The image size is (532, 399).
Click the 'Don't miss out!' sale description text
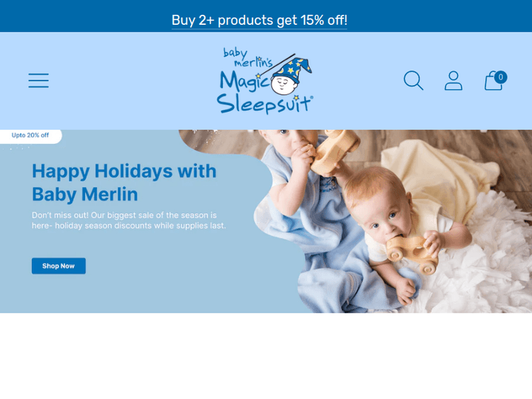128,220
